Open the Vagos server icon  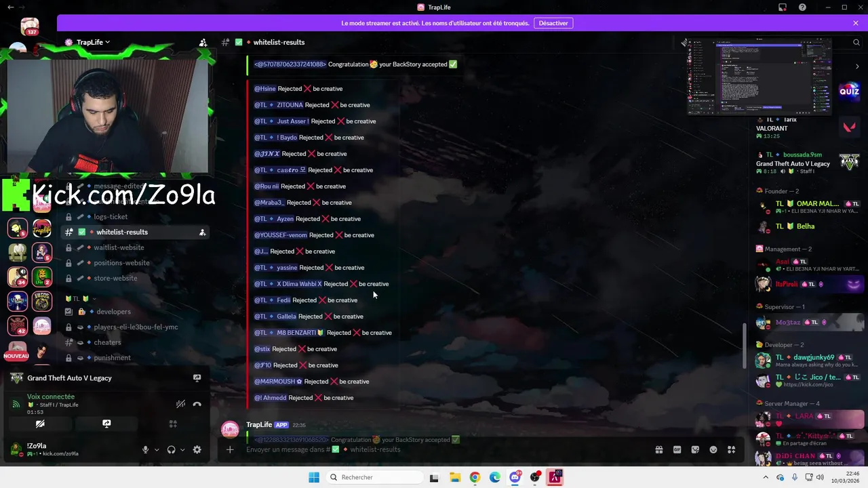pos(41,301)
